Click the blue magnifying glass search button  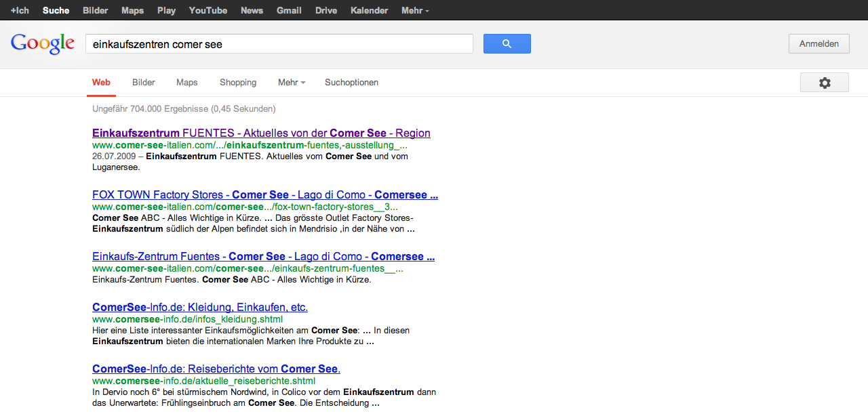click(x=507, y=44)
